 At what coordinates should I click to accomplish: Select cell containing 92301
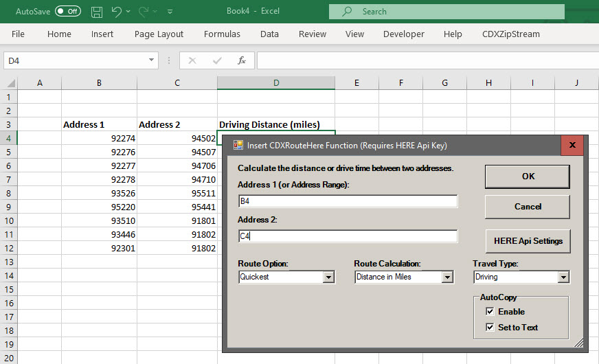click(99, 248)
